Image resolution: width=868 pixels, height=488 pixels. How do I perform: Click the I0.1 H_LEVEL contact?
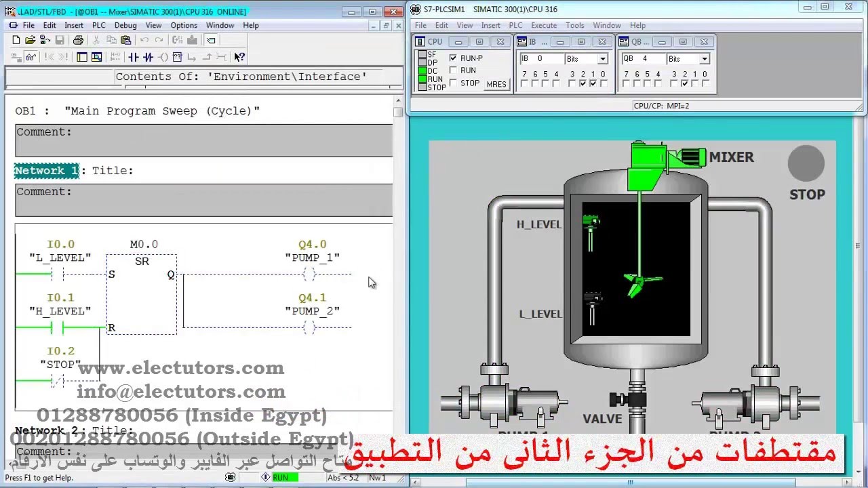(58, 327)
